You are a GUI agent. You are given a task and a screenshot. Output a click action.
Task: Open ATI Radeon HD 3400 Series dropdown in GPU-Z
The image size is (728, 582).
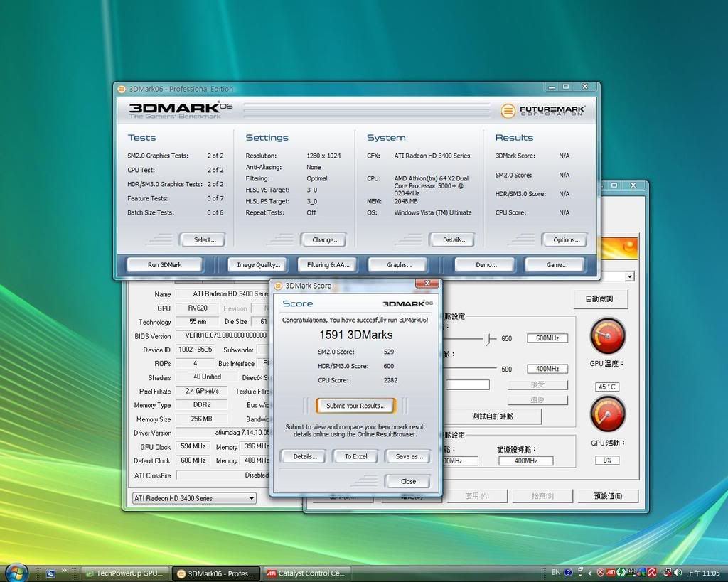tap(194, 498)
